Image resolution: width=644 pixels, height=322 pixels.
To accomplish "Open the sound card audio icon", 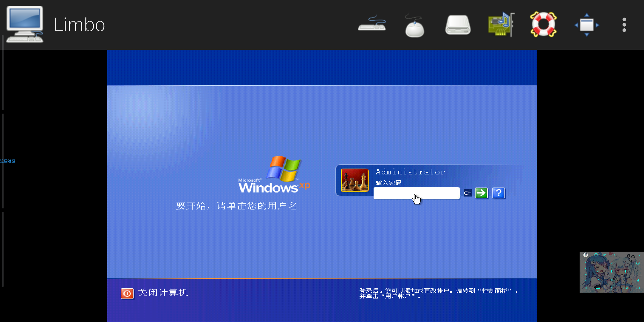I will point(501,24).
